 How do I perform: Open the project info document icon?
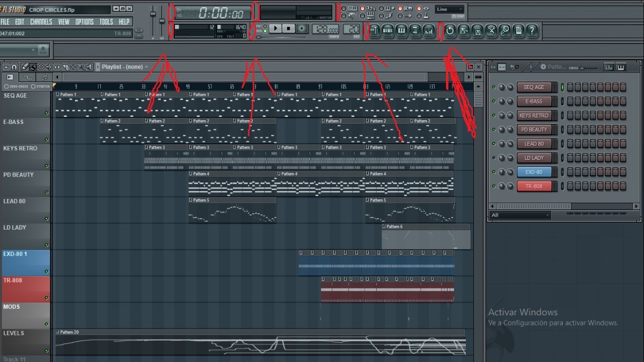518,31
